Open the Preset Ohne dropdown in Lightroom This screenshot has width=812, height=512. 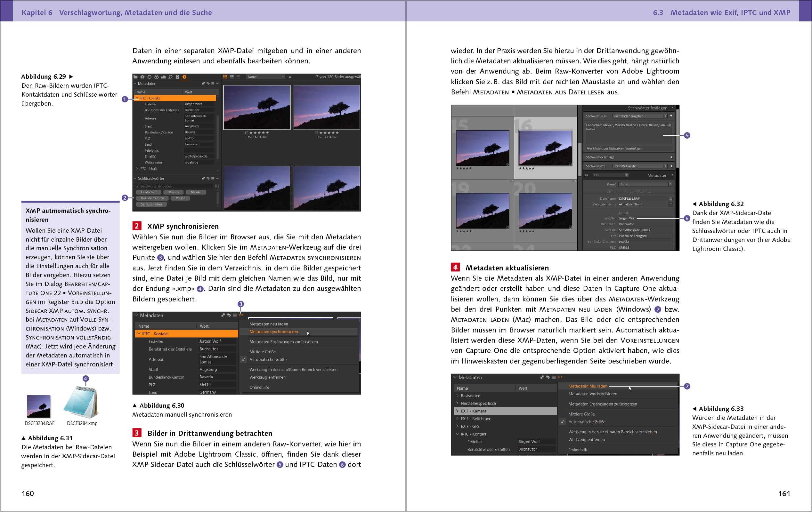[x=646, y=184]
